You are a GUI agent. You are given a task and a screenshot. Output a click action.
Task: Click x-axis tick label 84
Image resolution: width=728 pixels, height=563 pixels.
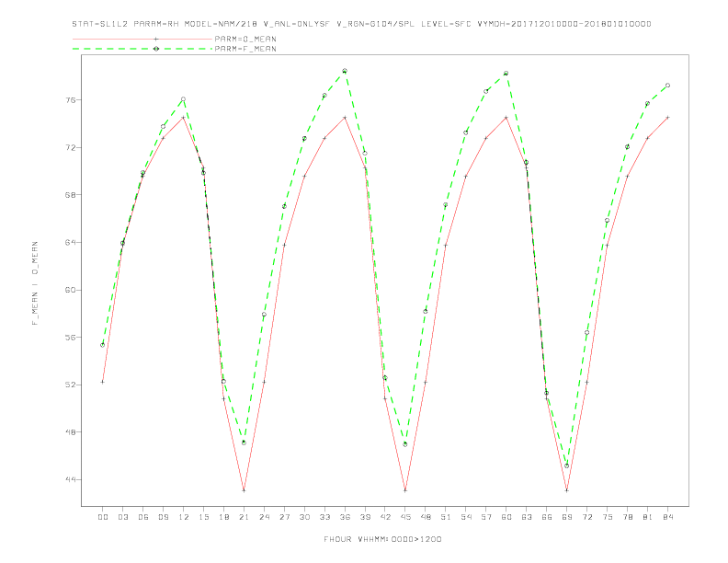point(668,517)
